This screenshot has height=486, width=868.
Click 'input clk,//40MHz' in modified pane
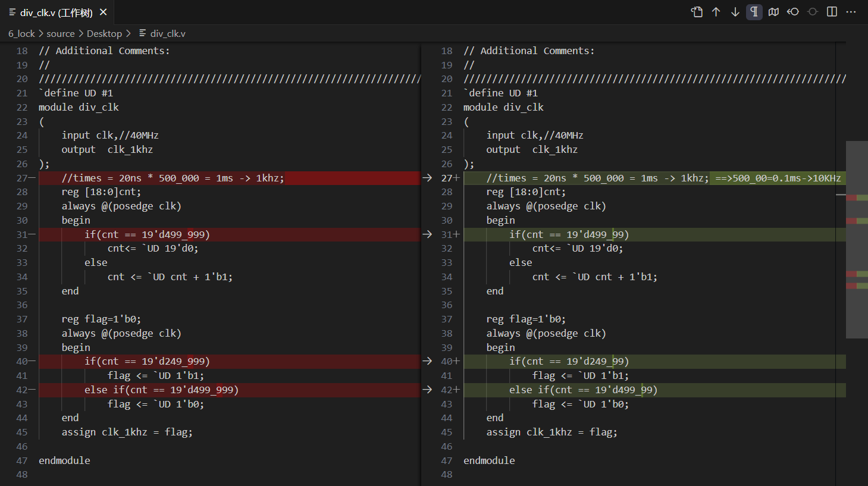(535, 136)
